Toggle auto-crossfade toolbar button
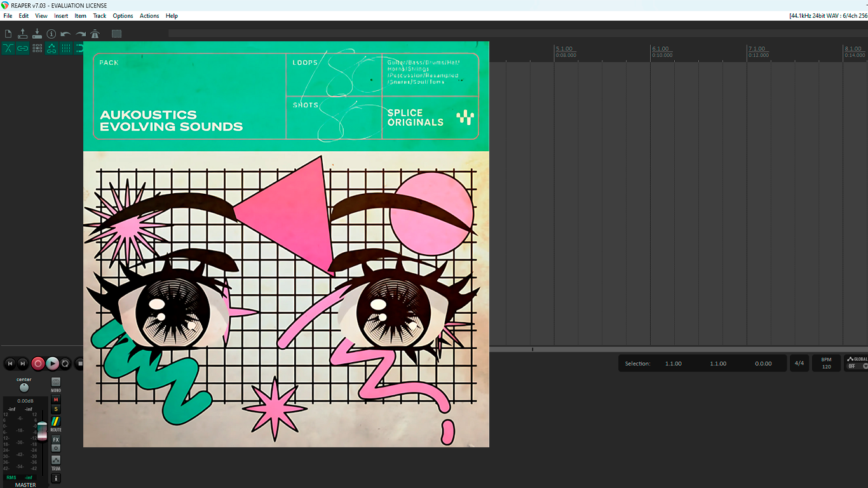Screen dimensions: 868x488 [x=8, y=48]
